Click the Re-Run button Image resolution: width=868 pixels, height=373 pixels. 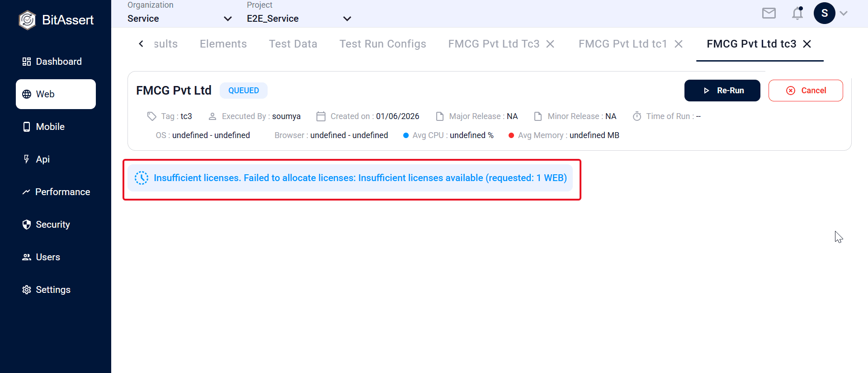[x=722, y=91]
